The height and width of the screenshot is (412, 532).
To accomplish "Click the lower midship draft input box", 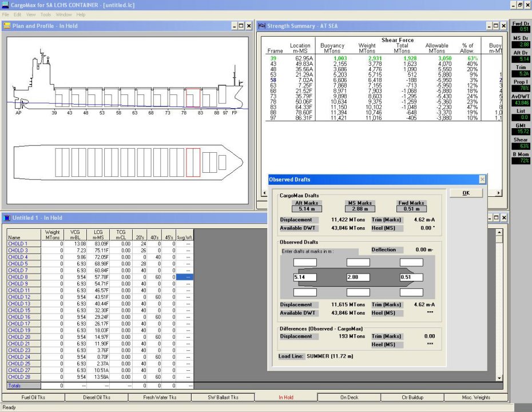I will [x=358, y=292].
